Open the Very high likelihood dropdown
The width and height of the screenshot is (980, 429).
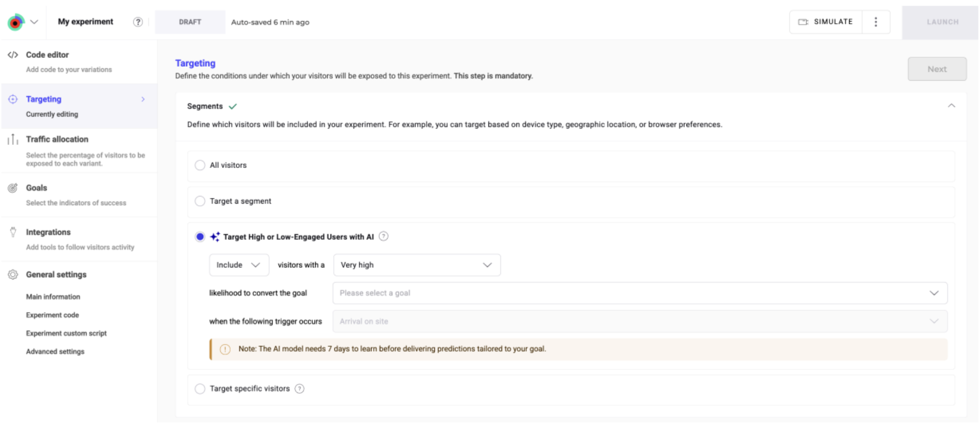tap(417, 265)
